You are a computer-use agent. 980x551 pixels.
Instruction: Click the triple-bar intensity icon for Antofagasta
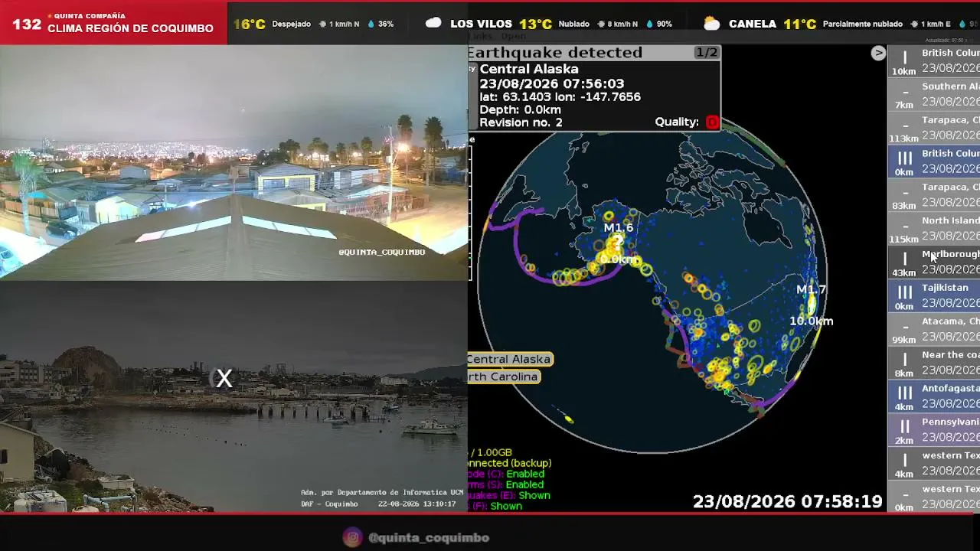coord(904,393)
